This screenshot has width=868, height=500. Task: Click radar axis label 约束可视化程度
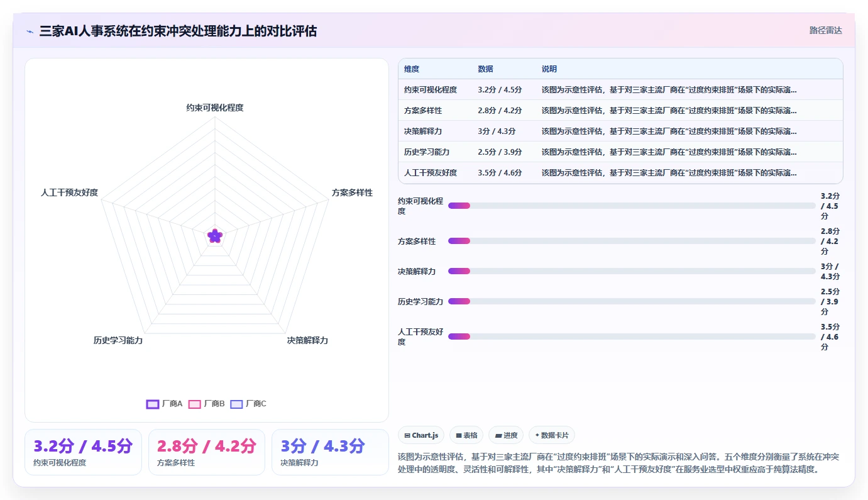pos(215,108)
